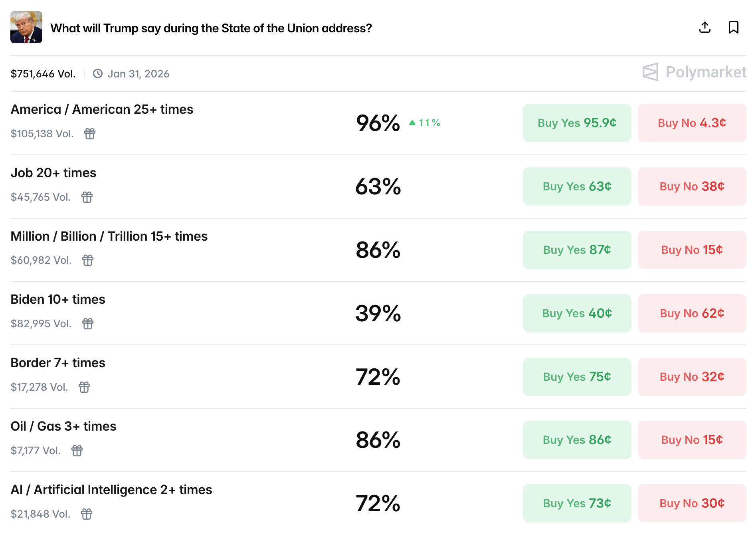Click the Polymarket logo
This screenshot has height=534, width=756.
[x=694, y=72]
